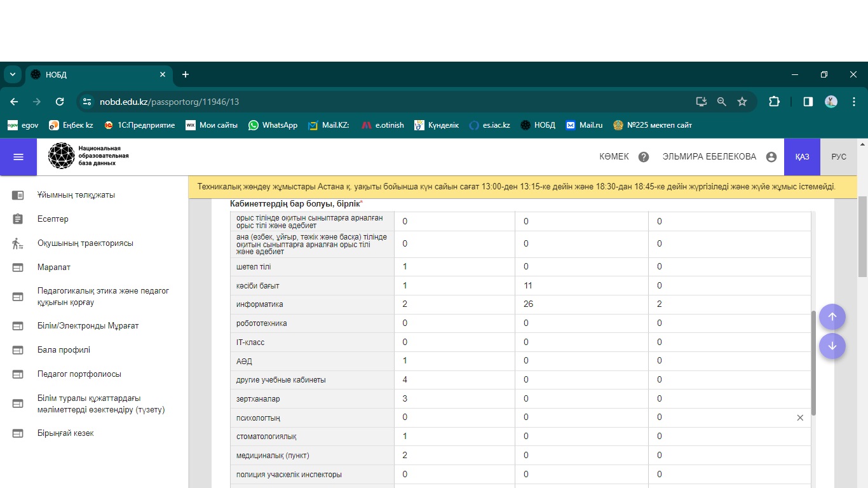Open a new browser tab

186,74
